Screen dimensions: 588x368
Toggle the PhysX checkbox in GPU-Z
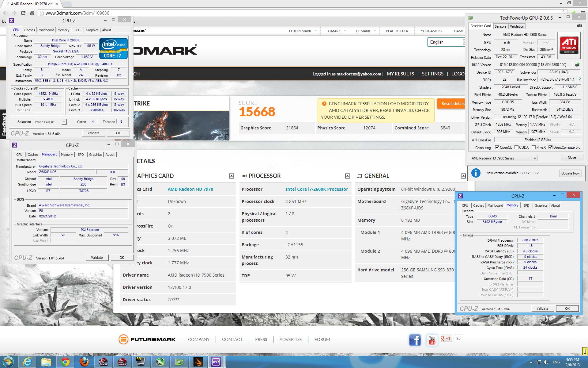tap(533, 148)
